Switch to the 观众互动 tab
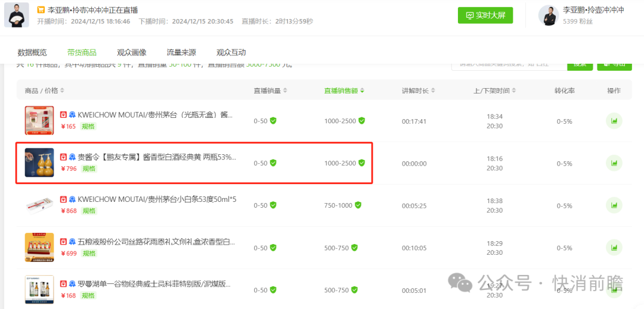The width and height of the screenshot is (644, 309). coord(231,52)
